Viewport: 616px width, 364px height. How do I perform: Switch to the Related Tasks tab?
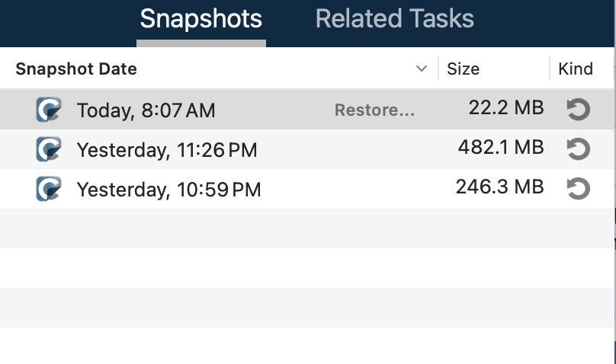tap(394, 19)
